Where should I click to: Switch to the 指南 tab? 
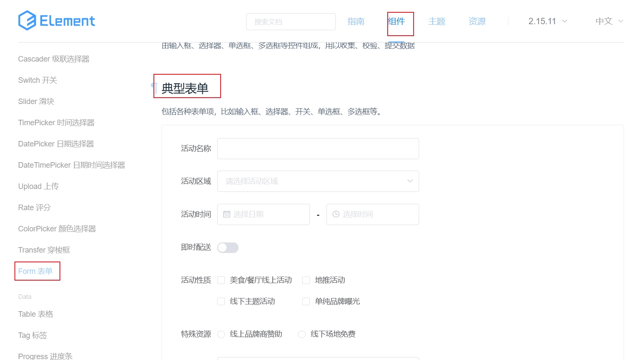(x=356, y=21)
